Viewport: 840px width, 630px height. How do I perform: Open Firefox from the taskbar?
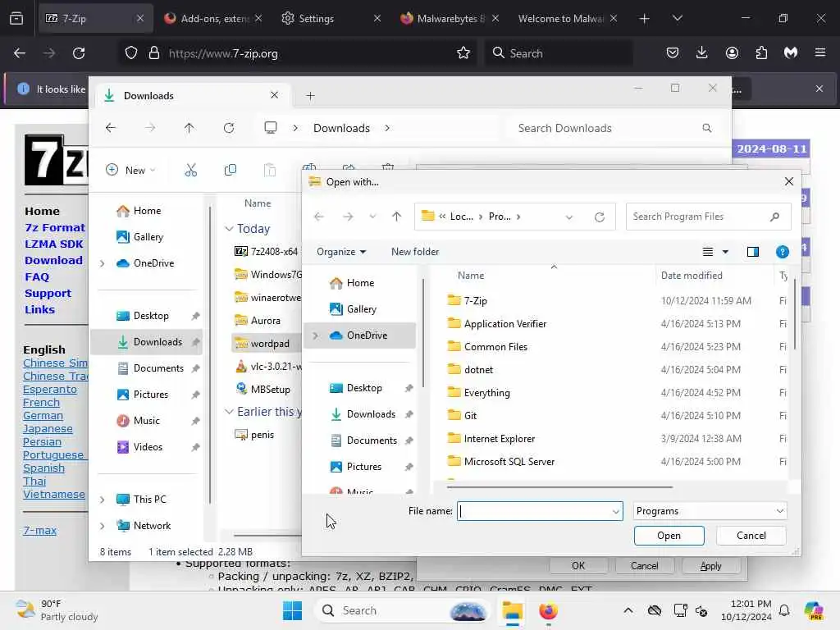pyautogui.click(x=548, y=610)
